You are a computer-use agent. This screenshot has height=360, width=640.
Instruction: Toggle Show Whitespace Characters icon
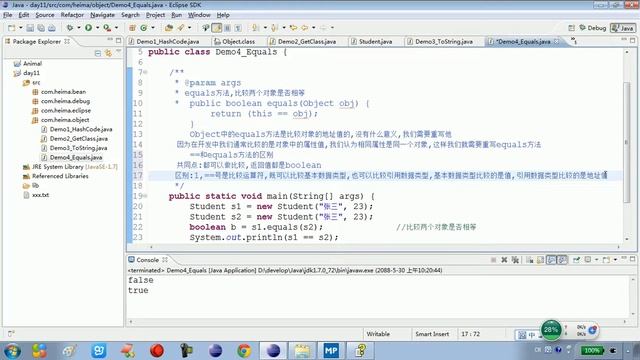tap(238, 28)
